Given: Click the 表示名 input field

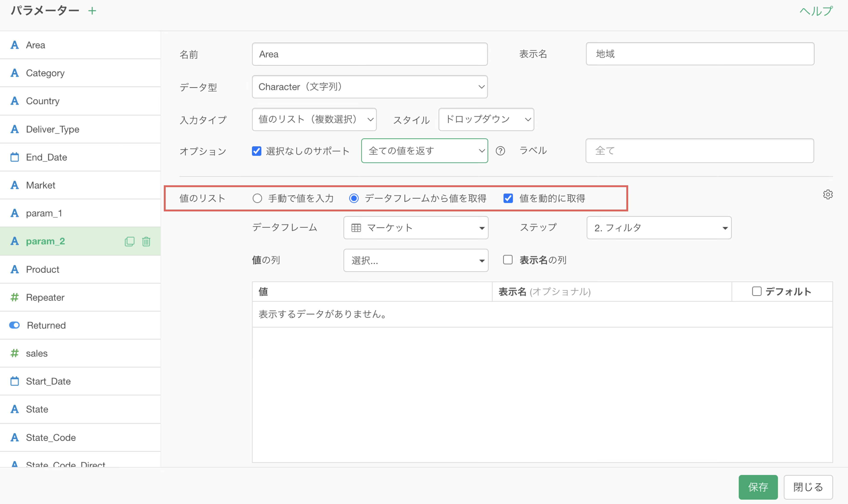Looking at the screenshot, I should pos(700,54).
